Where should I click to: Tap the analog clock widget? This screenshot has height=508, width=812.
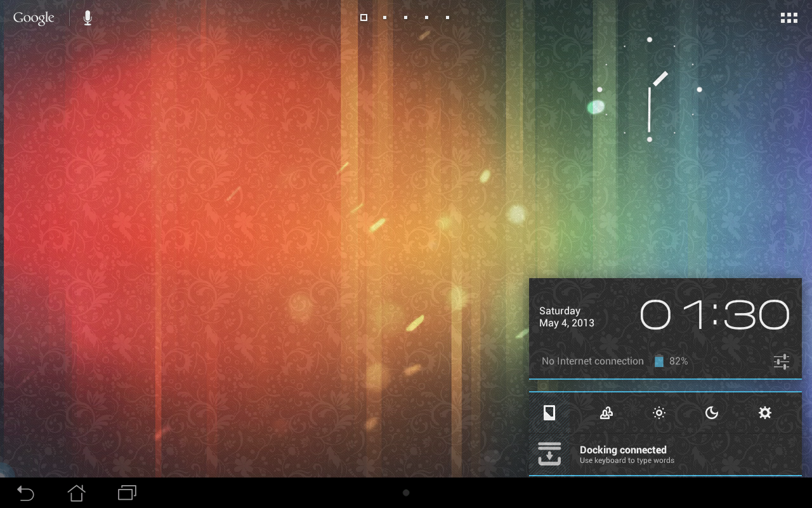point(649,90)
